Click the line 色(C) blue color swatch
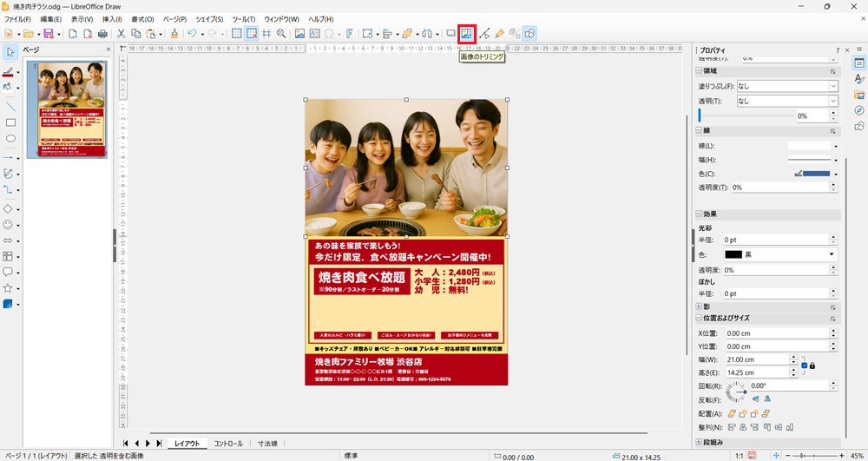This screenshot has width=868, height=461. coord(816,174)
